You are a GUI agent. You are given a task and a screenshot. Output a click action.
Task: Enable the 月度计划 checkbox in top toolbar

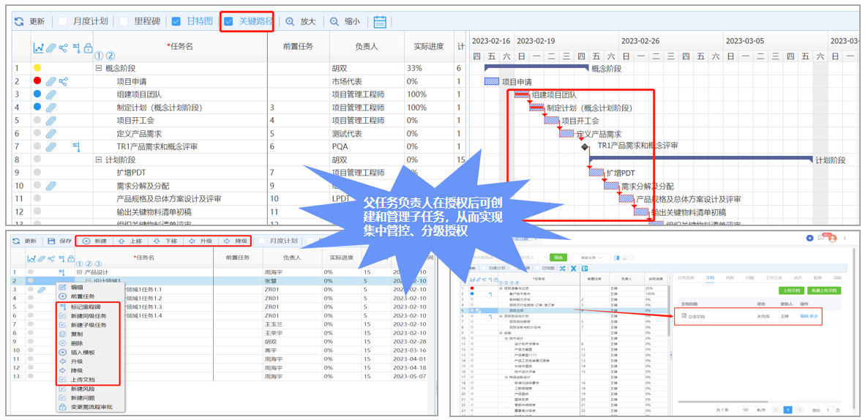[x=63, y=21]
